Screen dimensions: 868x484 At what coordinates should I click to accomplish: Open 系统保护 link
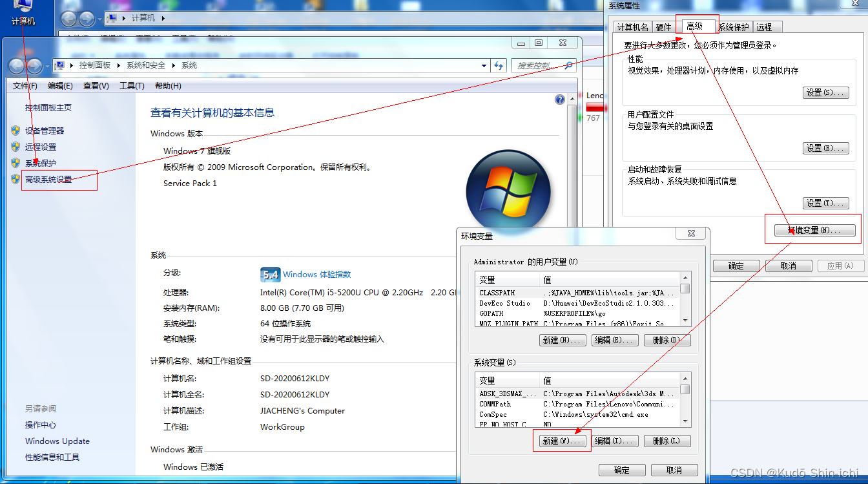pos(41,163)
